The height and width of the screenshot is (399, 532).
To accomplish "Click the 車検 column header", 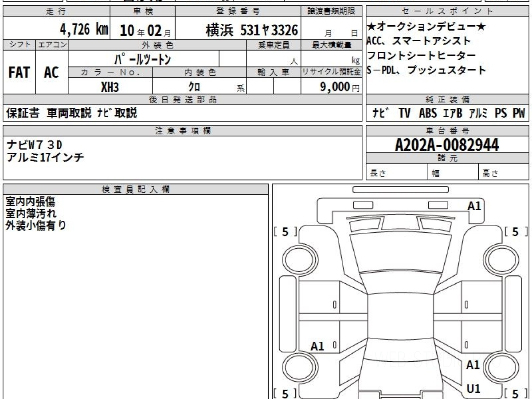I will 142,12.
